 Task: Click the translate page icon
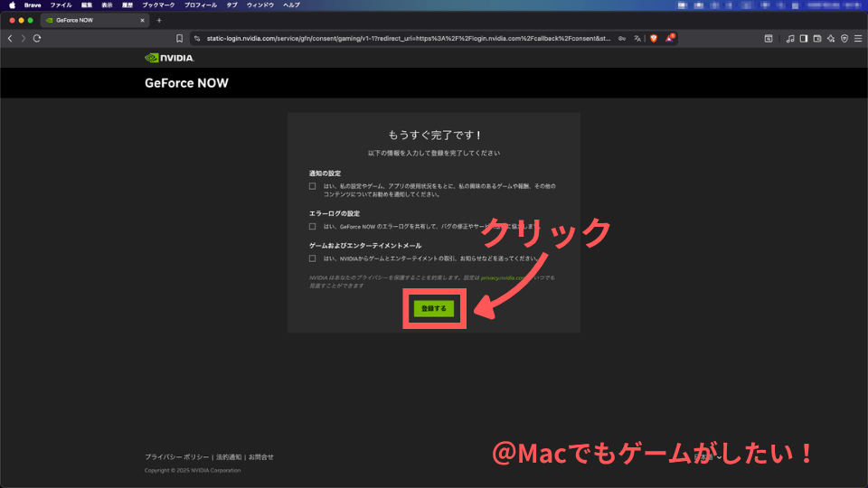637,39
